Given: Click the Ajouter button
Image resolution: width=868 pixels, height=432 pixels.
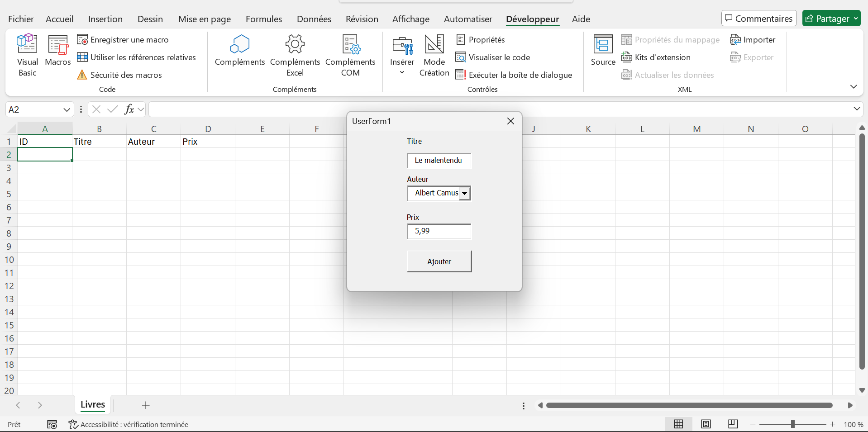Looking at the screenshot, I should (439, 261).
